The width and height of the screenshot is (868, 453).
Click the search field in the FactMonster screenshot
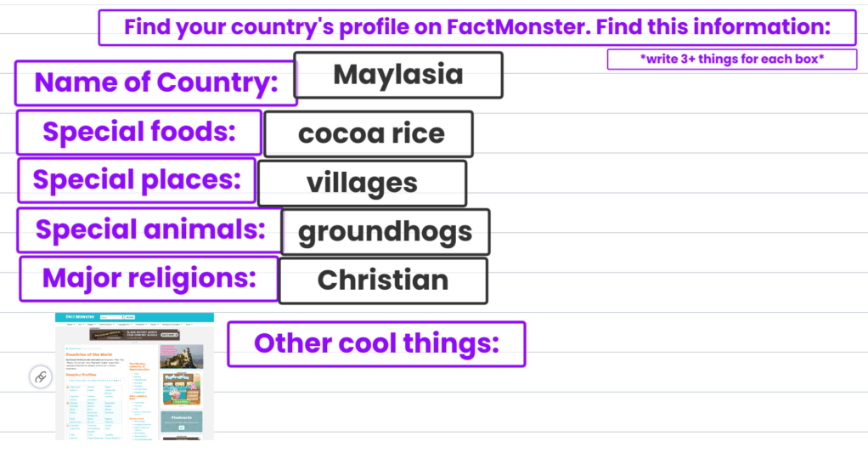pos(110,317)
